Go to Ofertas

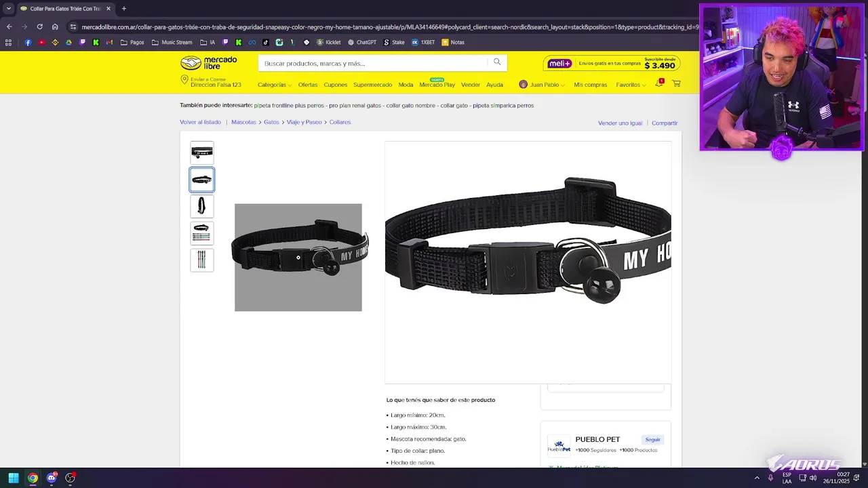[308, 85]
